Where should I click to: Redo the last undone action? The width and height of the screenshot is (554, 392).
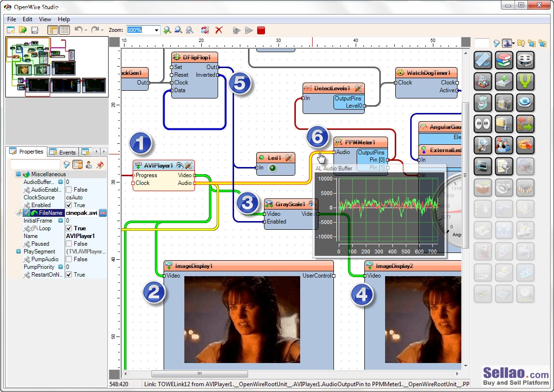(x=95, y=30)
